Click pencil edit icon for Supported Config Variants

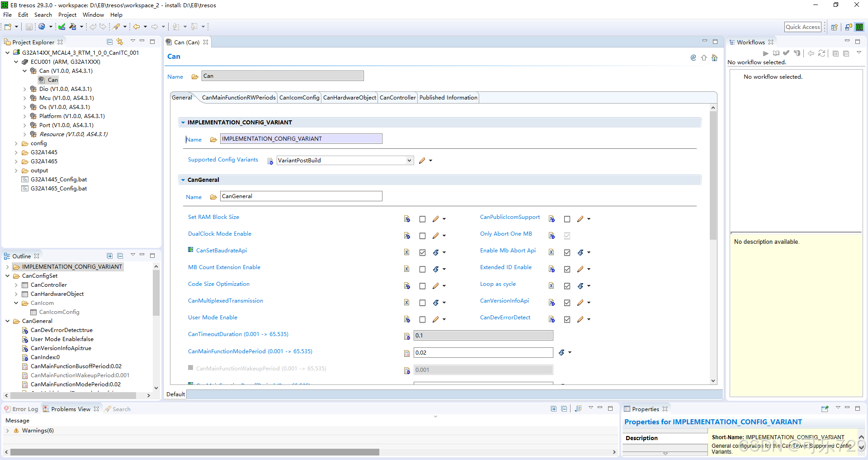(422, 161)
